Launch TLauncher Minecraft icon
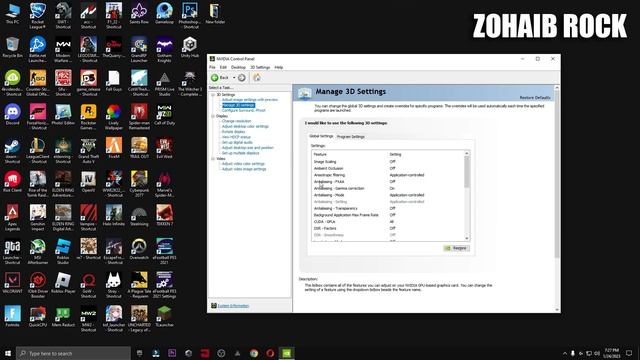 (164, 317)
